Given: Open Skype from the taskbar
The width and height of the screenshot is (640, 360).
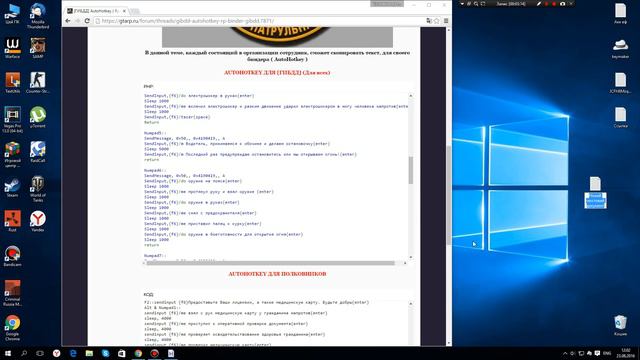Looking at the screenshot, I should [x=105, y=353].
